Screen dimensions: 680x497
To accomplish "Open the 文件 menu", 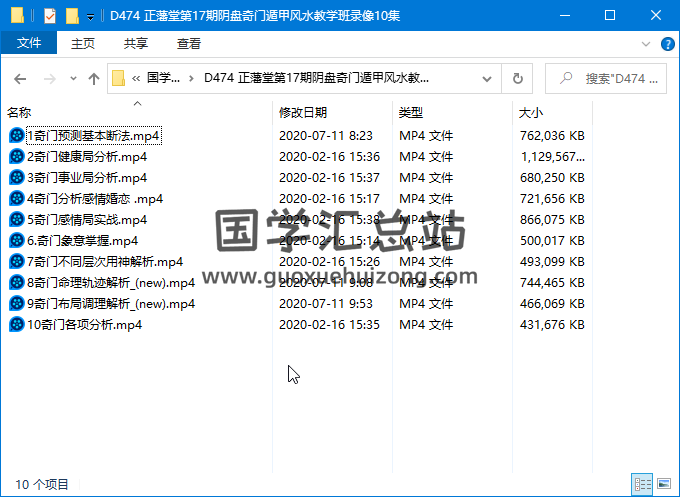I will tap(29, 43).
